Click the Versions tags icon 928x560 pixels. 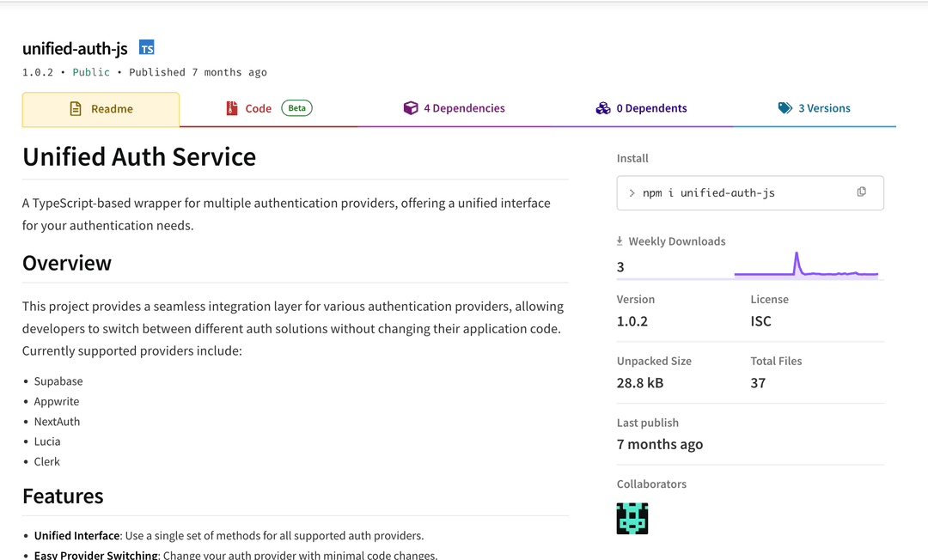(x=785, y=108)
